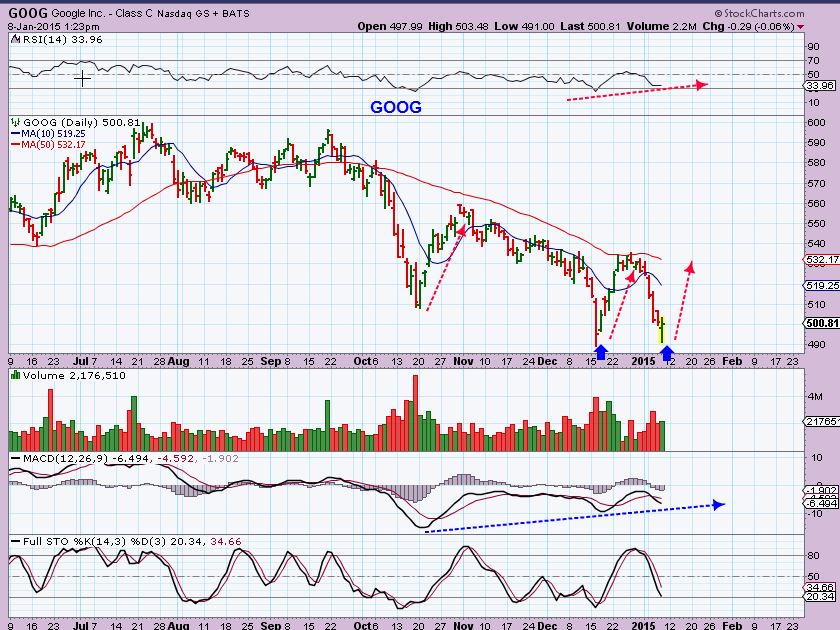
Task: Click the bar icon before Volume label
Action: (x=16, y=376)
